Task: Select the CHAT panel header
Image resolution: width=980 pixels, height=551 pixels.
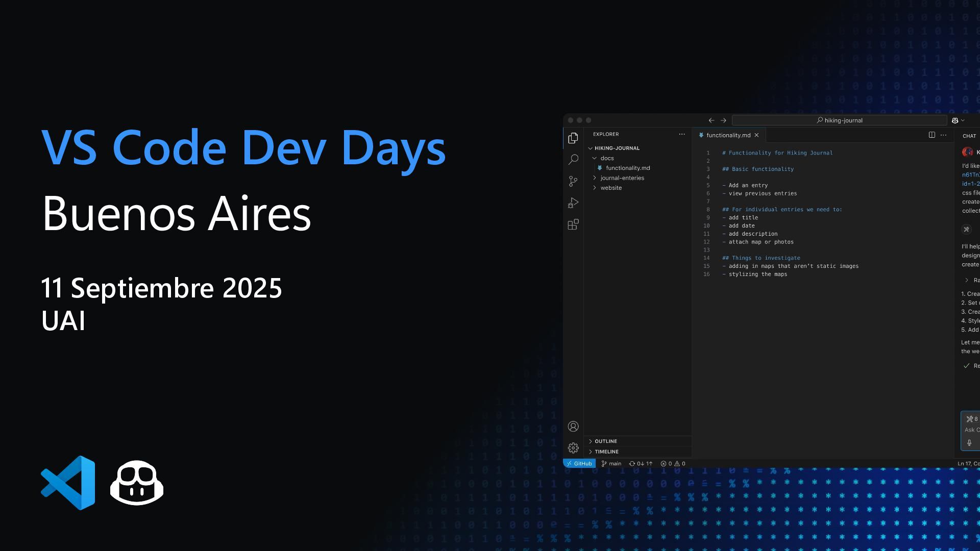Action: tap(969, 136)
